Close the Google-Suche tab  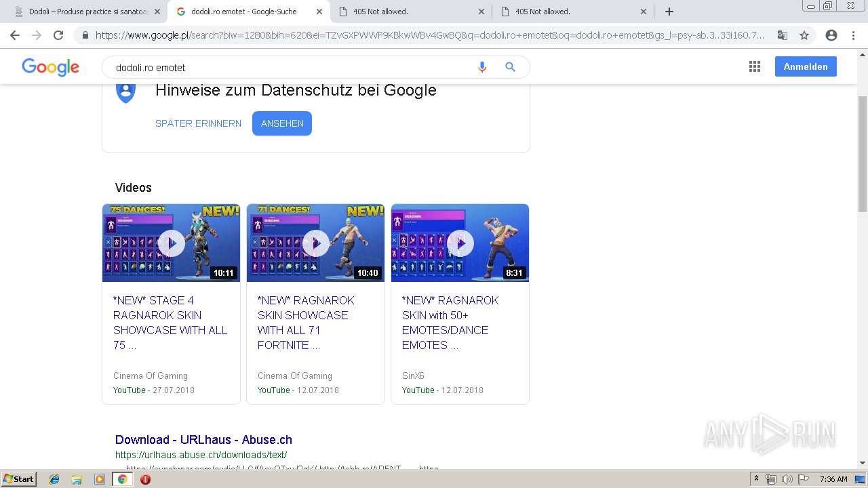[x=319, y=12]
